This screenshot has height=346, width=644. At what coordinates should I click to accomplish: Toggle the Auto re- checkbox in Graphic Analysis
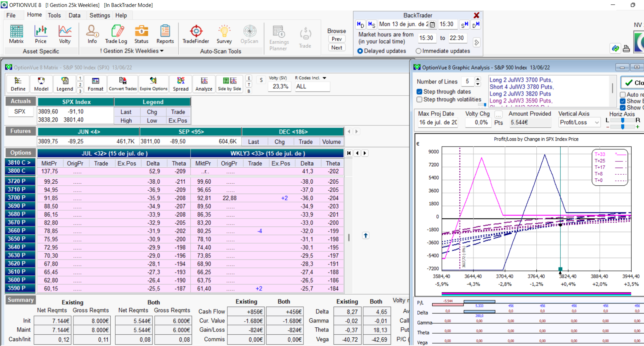point(623,94)
